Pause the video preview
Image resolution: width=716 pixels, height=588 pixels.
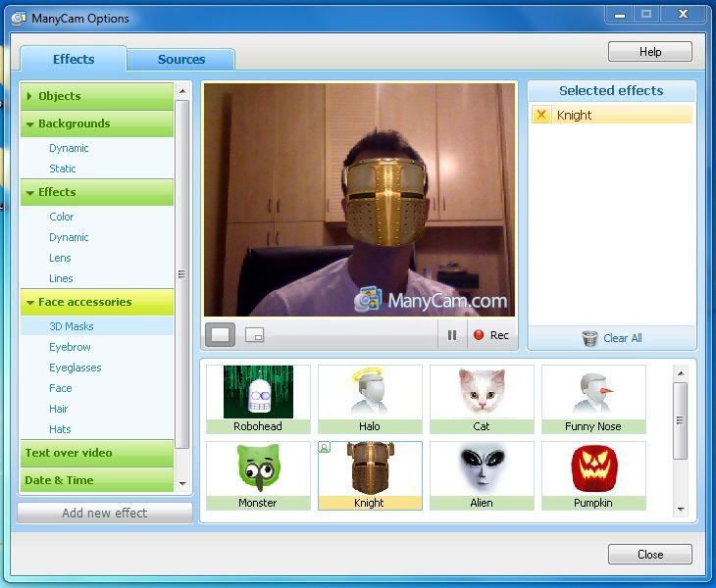(x=452, y=335)
